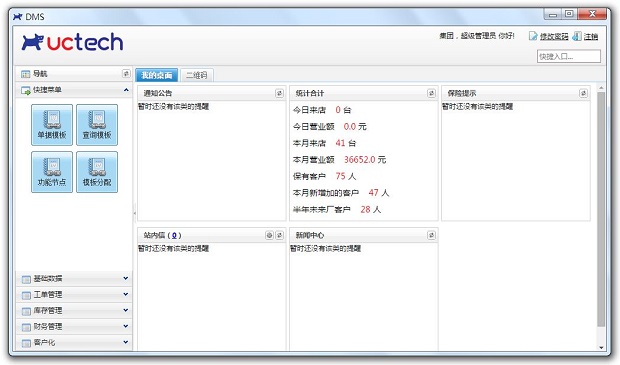Screen dimensions: 620x365
Task: Open the 功能节点 shortcut tile
Action: 52,172
